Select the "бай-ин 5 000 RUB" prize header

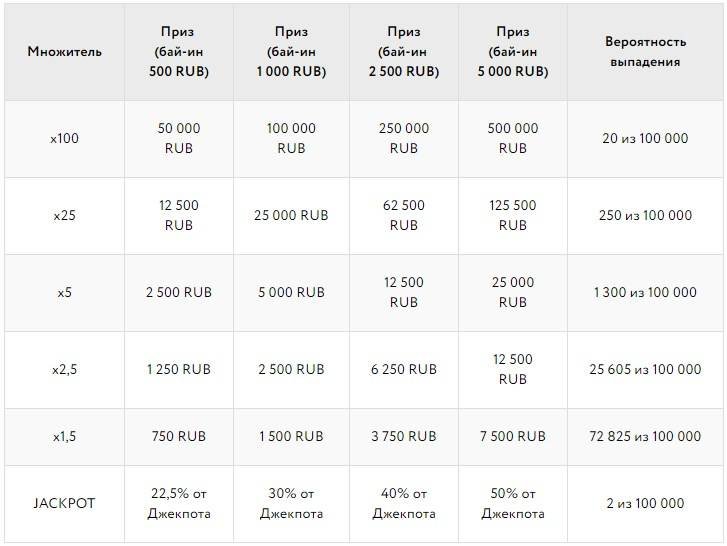pos(512,51)
